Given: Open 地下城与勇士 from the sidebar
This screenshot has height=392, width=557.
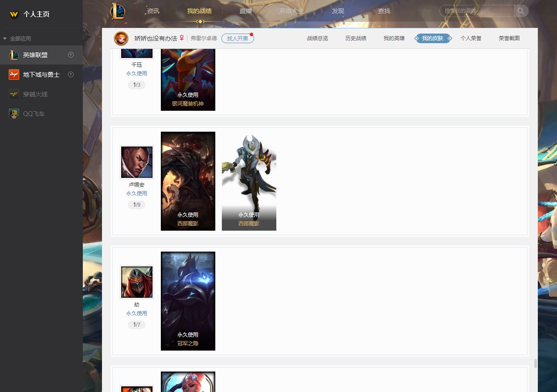Looking at the screenshot, I should click(x=41, y=75).
